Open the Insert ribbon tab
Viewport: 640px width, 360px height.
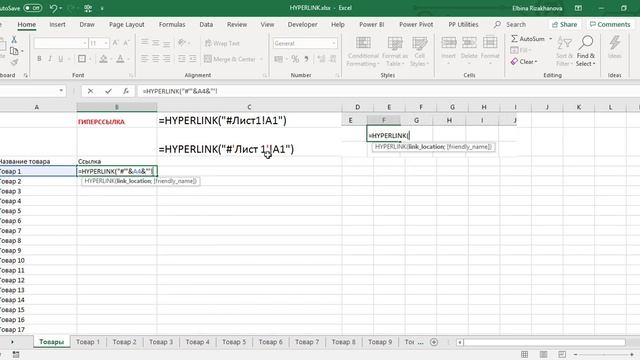click(x=57, y=24)
